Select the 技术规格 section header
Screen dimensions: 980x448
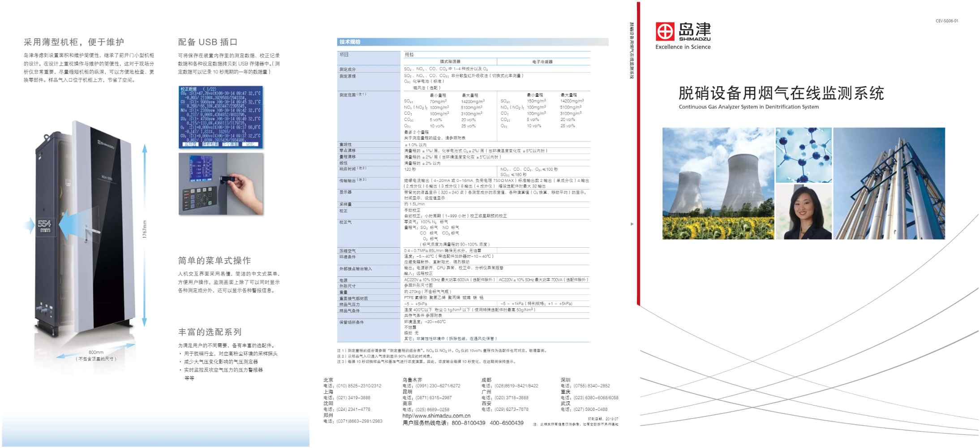click(350, 42)
